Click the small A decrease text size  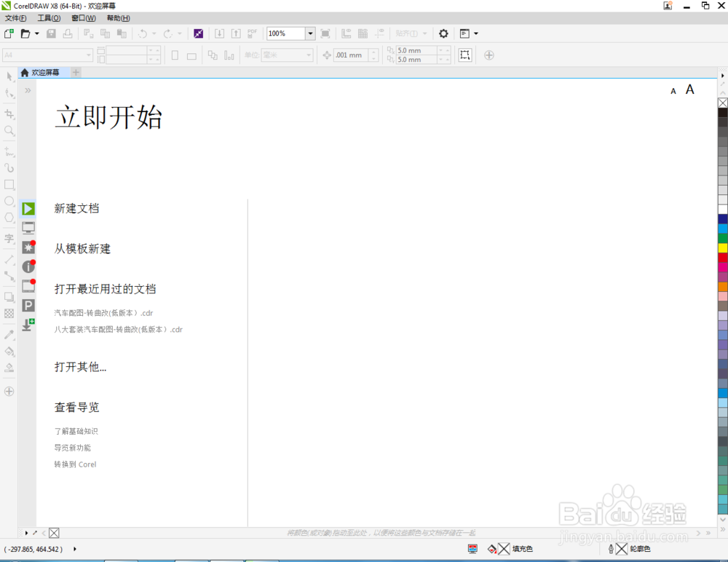[673, 92]
